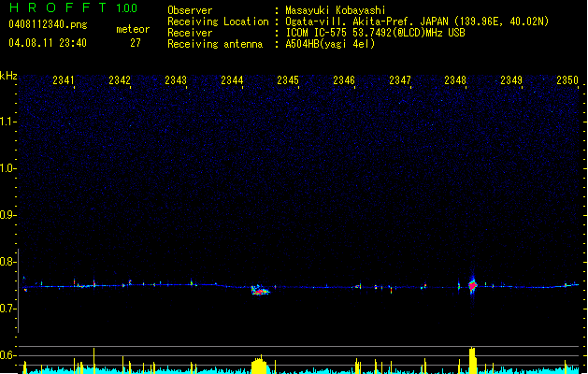Click the kHz axis unit label

8,76
